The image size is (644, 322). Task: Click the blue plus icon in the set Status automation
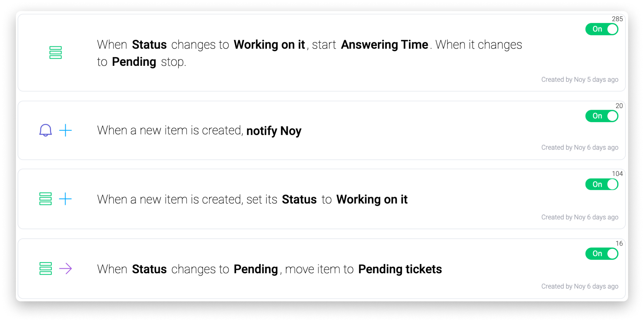(x=66, y=199)
